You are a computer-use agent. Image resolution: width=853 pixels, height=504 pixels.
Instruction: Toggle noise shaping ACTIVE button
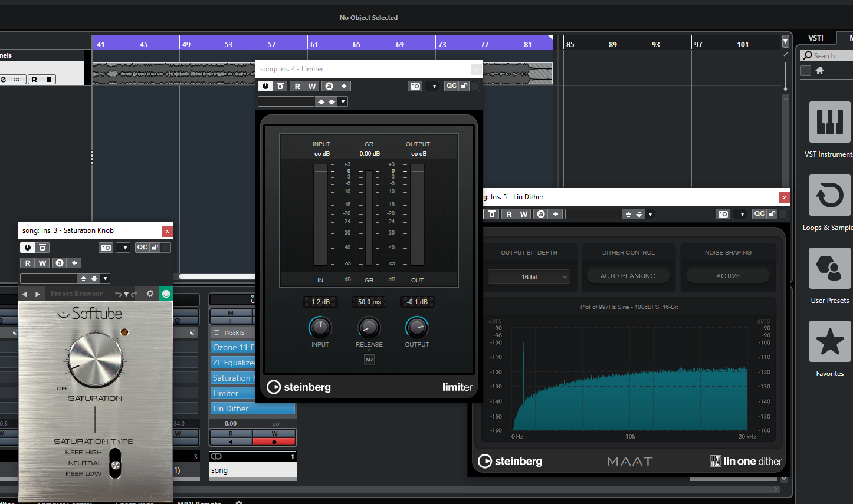click(x=728, y=276)
